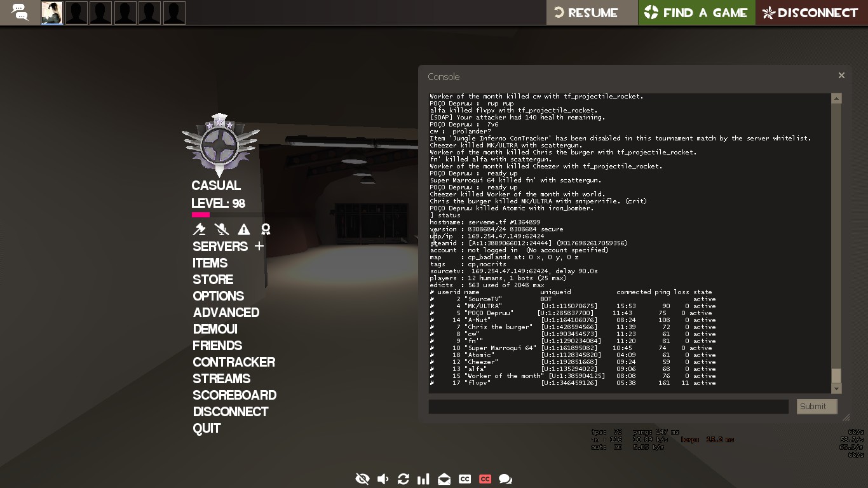Click the "POÇO Depruu" player status row
The width and height of the screenshot is (868, 488).
click(571, 313)
